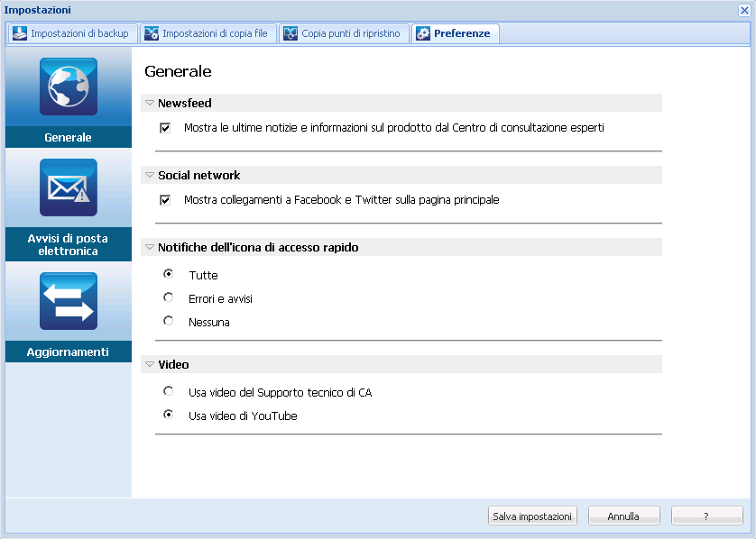Click the Copia punti di ripristino tab icon
The image size is (756, 539).
290,33
